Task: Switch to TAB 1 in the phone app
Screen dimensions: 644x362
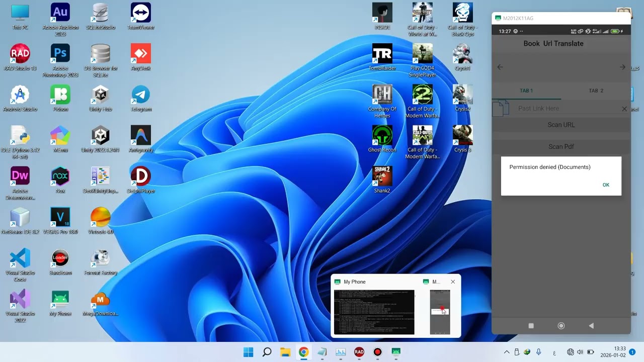Action: [x=526, y=90]
